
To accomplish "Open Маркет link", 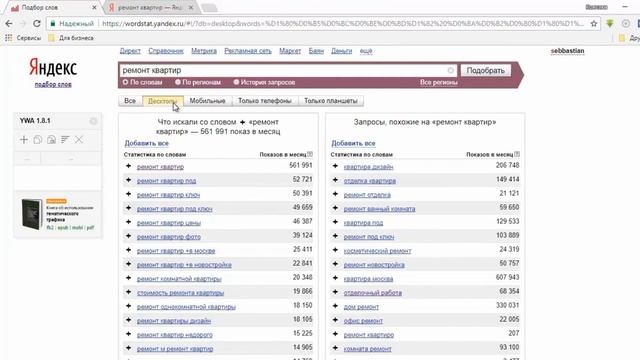I will point(290,51).
